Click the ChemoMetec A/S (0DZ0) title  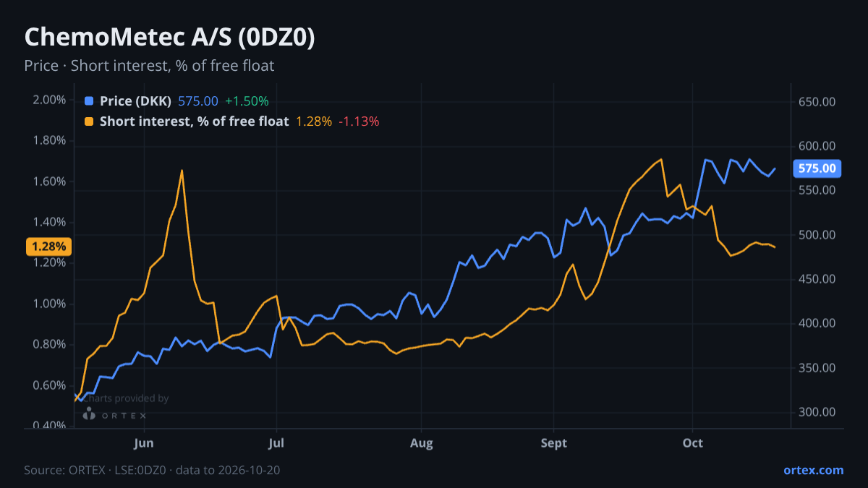(169, 38)
